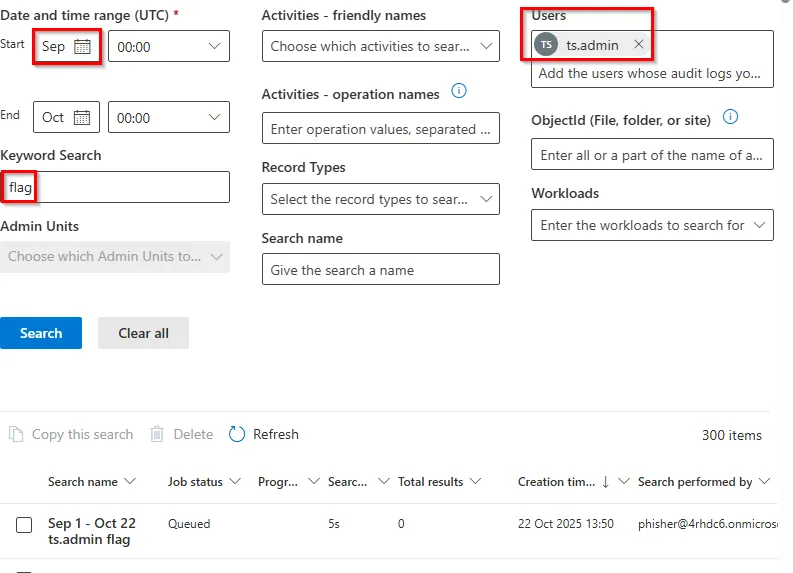Open the End date calendar picker
Screen dimensions: 793x573
[82, 118]
